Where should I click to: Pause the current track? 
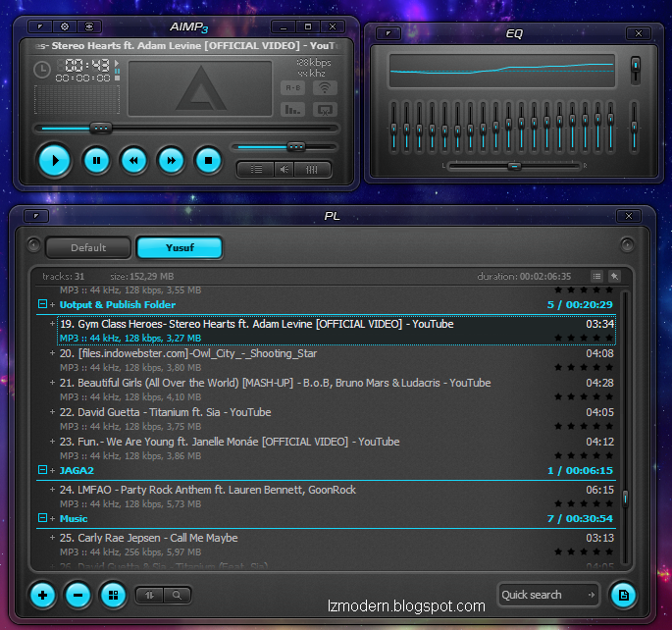click(96, 161)
